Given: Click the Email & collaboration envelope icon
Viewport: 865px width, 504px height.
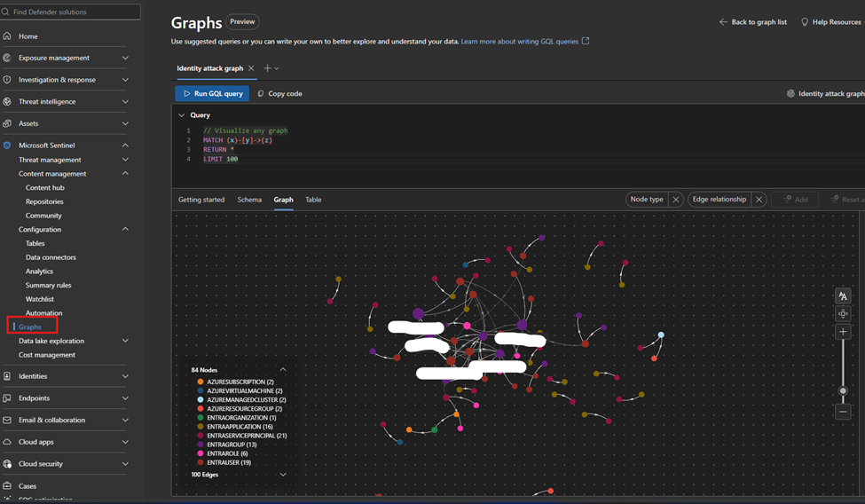Looking at the screenshot, I should click(7, 420).
